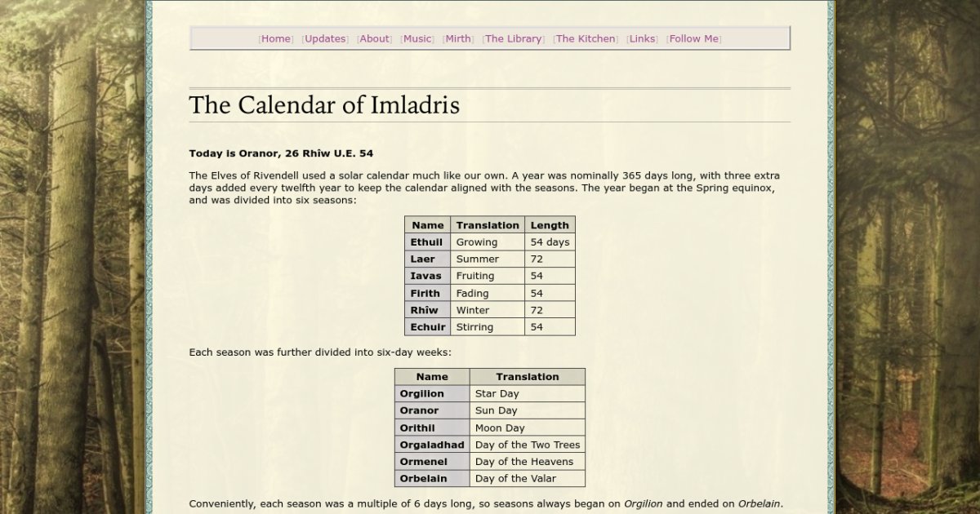Click the bold Today is Oranor date line
Screen dimensions: 980x514
coord(281,153)
